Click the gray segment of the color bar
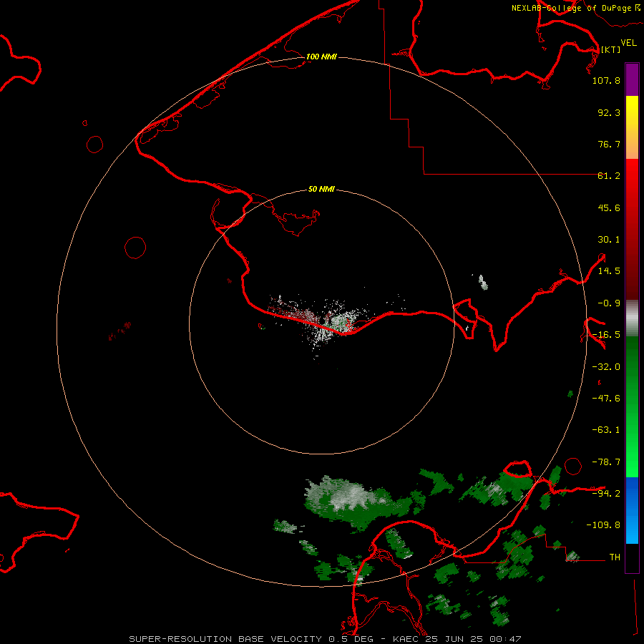Image resolution: width=644 pixels, height=644 pixels. click(x=632, y=318)
